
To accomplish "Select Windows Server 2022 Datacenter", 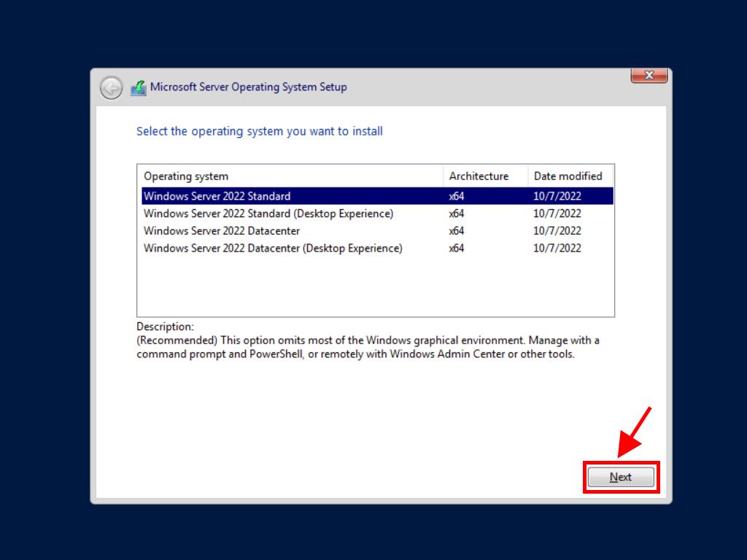I will 222,231.
